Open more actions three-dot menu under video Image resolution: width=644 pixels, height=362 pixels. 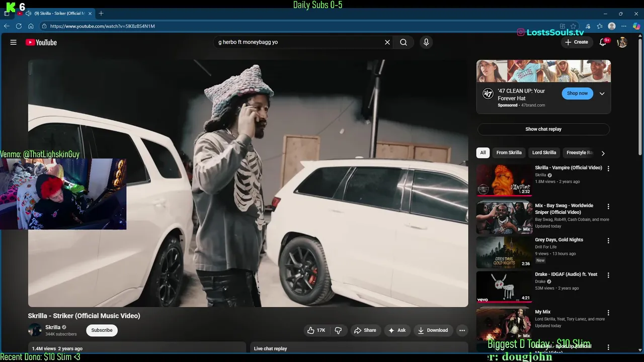pos(462,330)
